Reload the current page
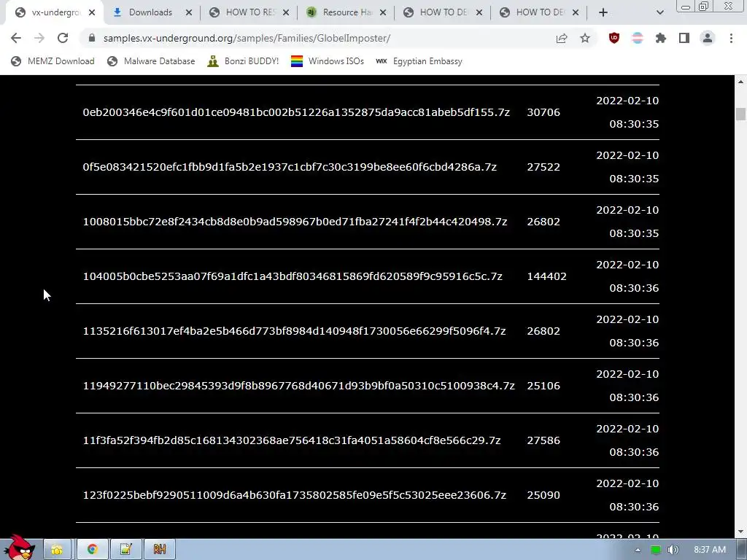This screenshot has width=747, height=560. [63, 38]
